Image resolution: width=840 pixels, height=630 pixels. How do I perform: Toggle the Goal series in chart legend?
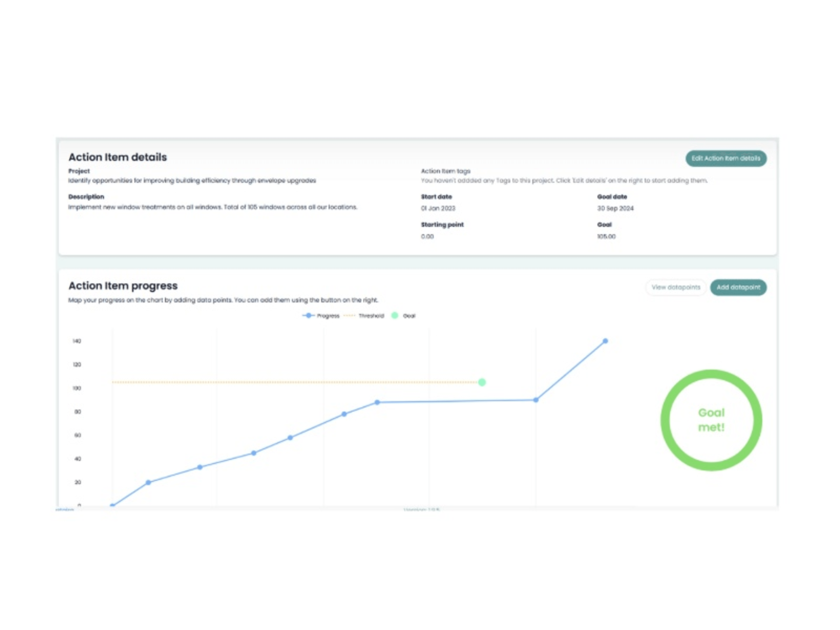tap(404, 316)
